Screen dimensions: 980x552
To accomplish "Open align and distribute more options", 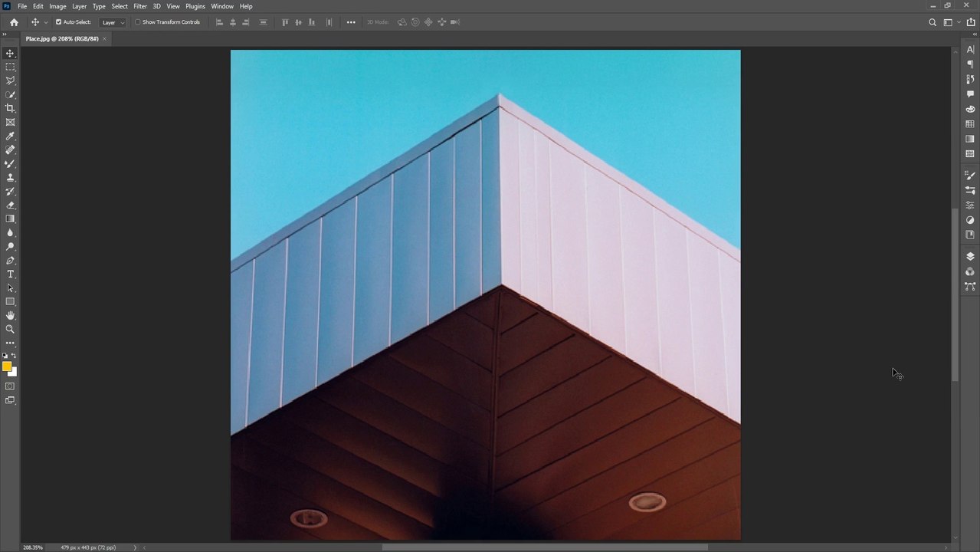I will [x=351, y=22].
